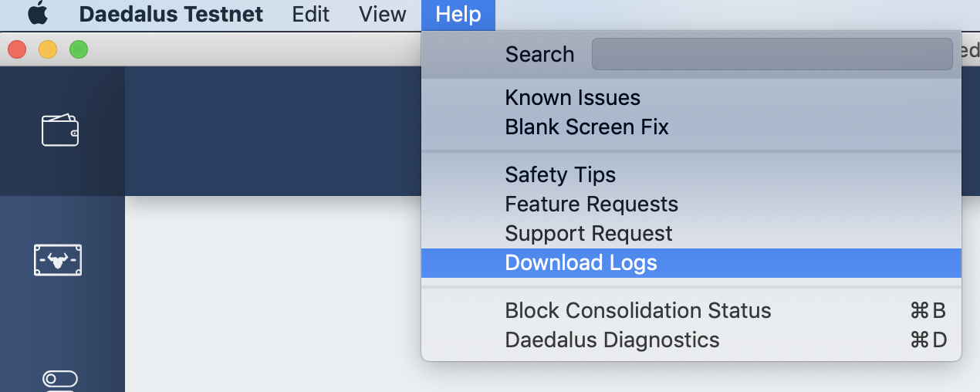Close the Daedalus window with red button

(17, 50)
